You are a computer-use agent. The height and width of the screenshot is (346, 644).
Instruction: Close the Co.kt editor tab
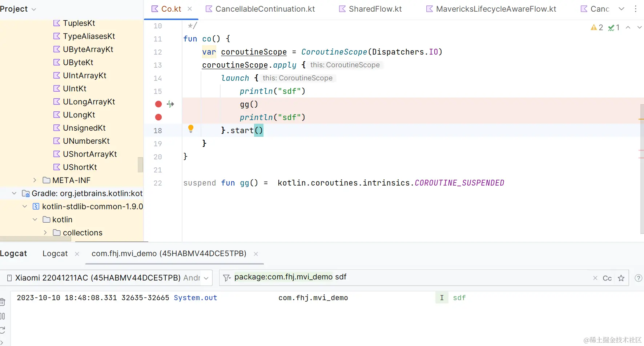tap(190, 9)
